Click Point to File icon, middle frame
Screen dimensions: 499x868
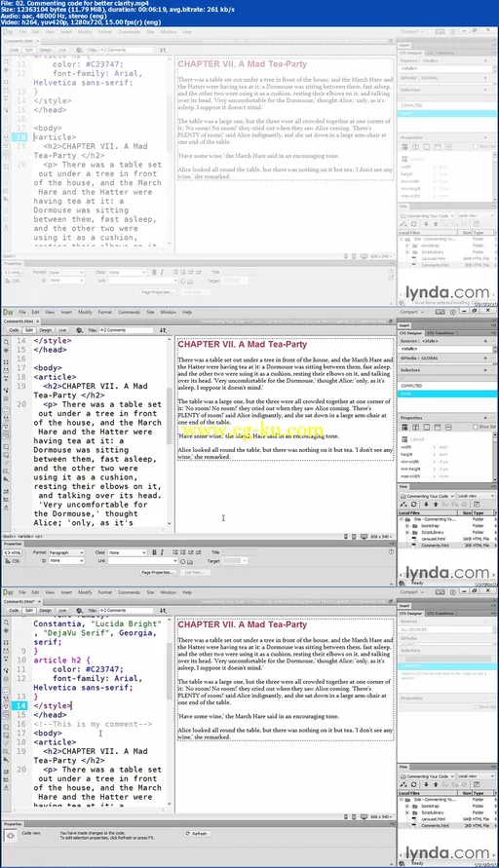pyautogui.click(x=182, y=561)
